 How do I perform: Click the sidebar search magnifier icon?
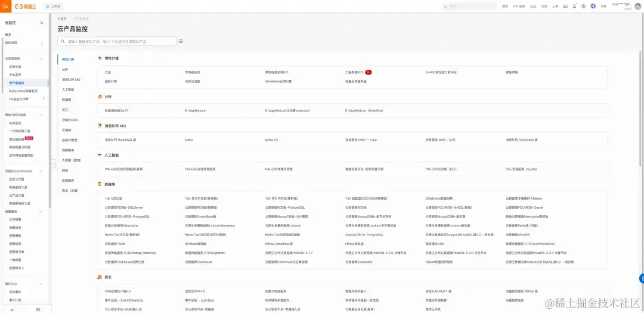coord(42,23)
